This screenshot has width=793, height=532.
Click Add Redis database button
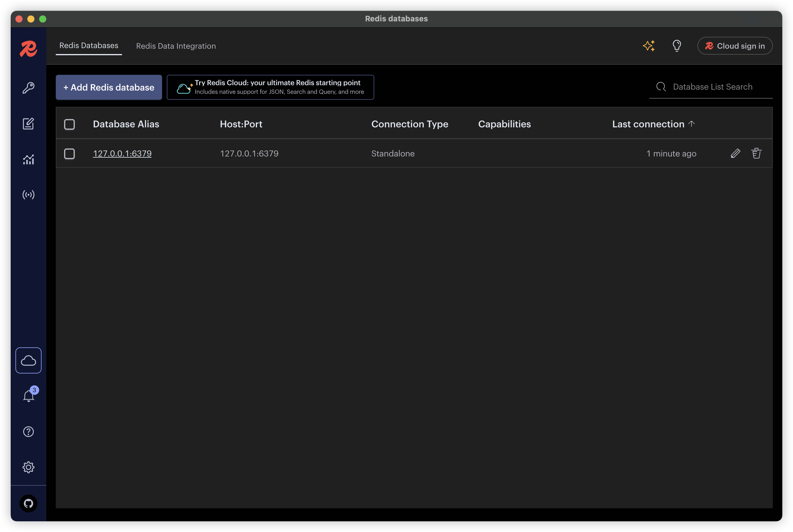point(109,87)
